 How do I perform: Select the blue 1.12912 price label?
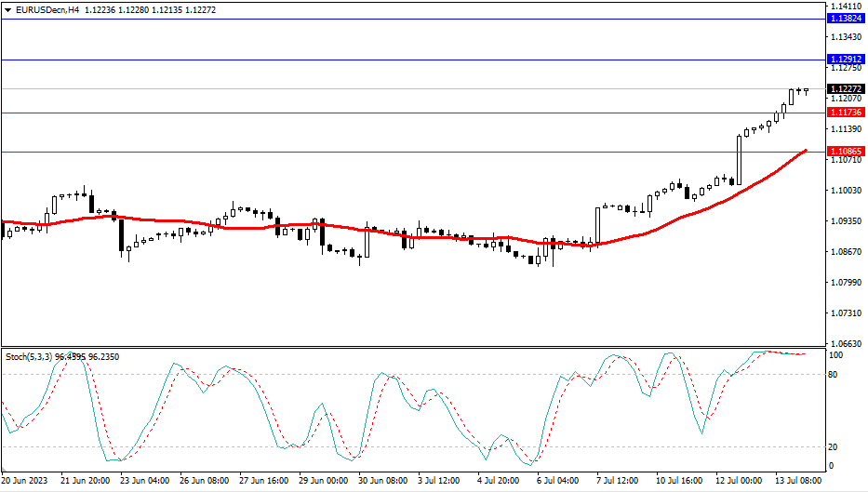point(845,60)
